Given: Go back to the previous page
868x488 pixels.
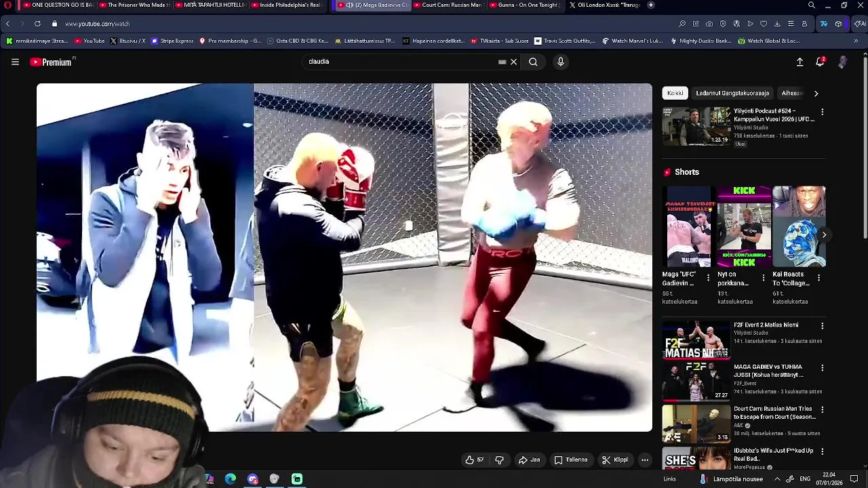Looking at the screenshot, I should (x=7, y=24).
